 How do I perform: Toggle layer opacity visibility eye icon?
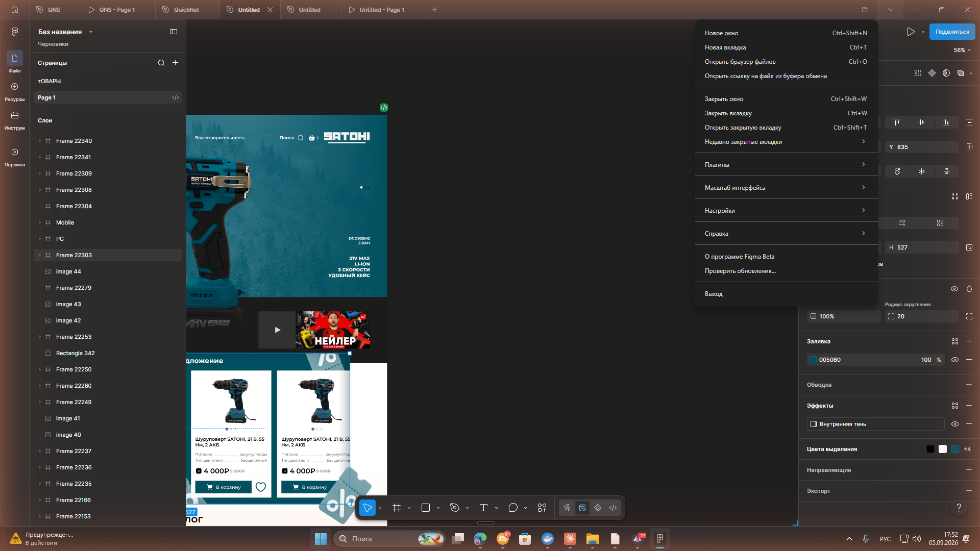(x=954, y=289)
